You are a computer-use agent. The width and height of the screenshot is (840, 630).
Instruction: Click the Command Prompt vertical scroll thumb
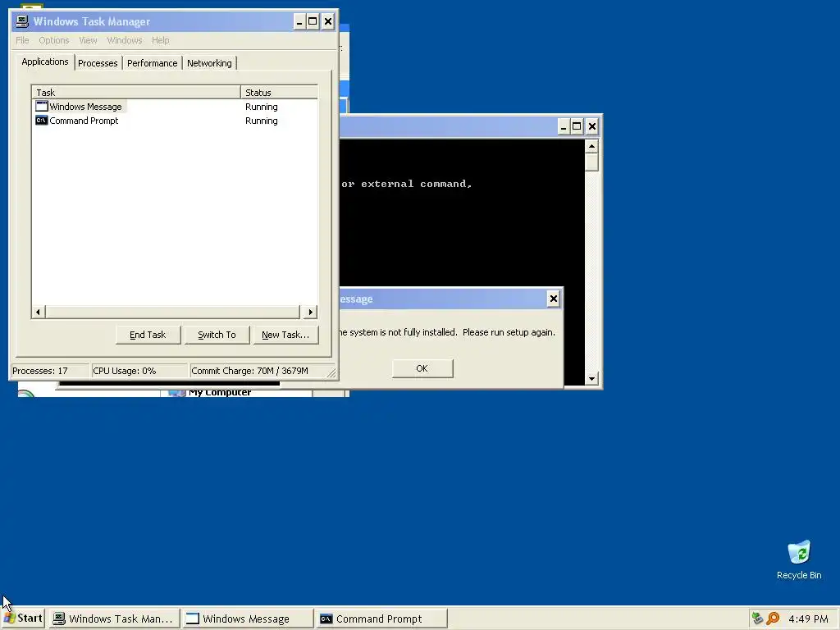click(x=591, y=162)
